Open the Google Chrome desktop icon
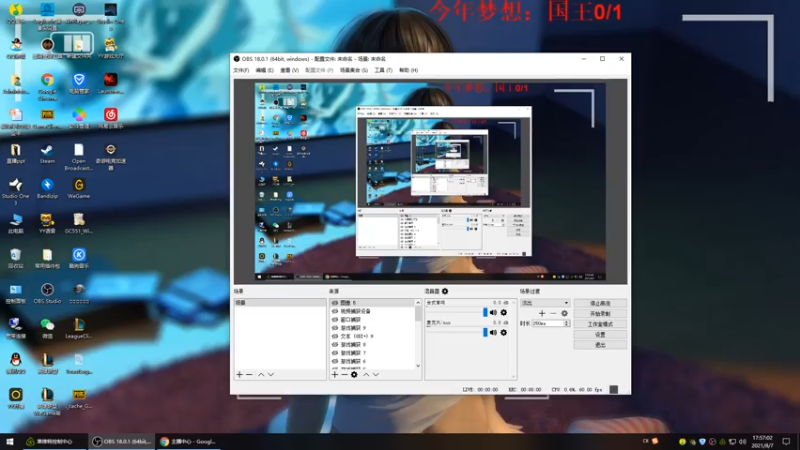 tap(47, 86)
